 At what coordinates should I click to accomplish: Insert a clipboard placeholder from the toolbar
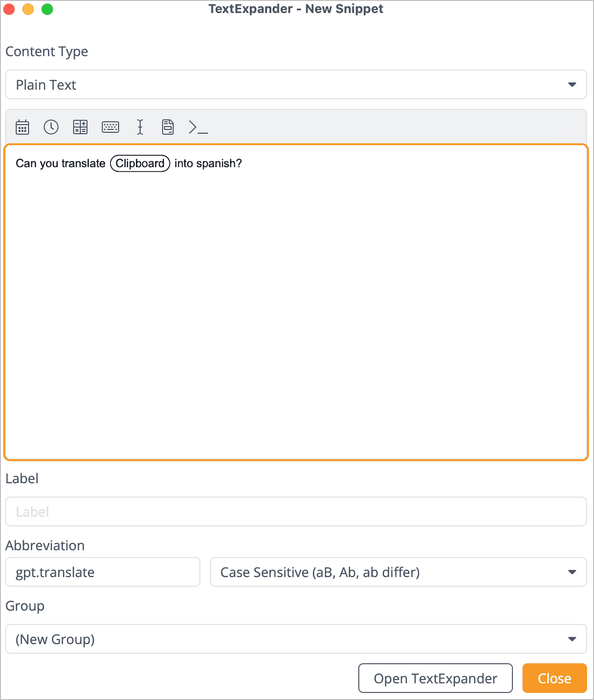(x=168, y=127)
